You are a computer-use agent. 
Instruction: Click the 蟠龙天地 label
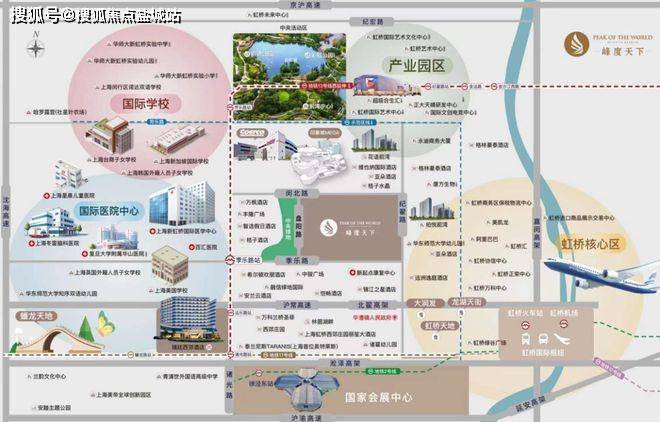[x=36, y=316]
